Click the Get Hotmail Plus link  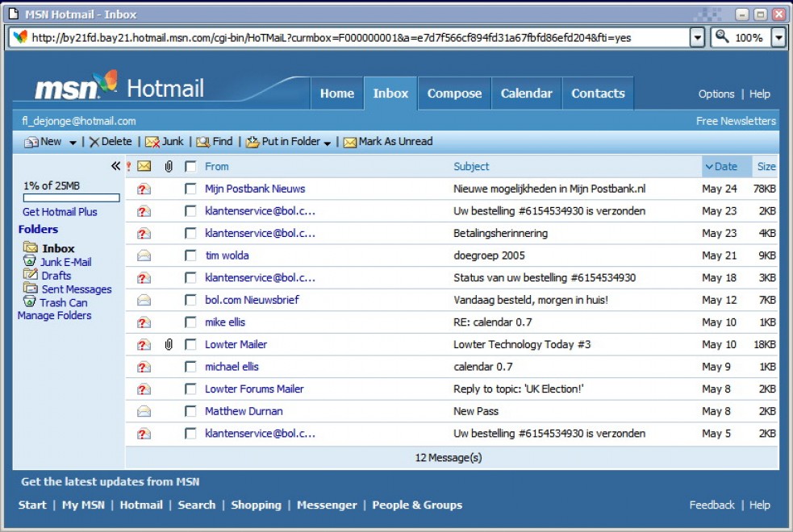[x=60, y=212]
